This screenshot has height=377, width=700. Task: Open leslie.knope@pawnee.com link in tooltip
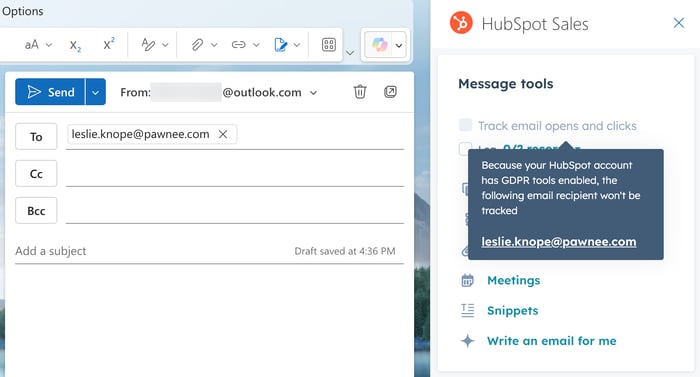click(x=558, y=242)
